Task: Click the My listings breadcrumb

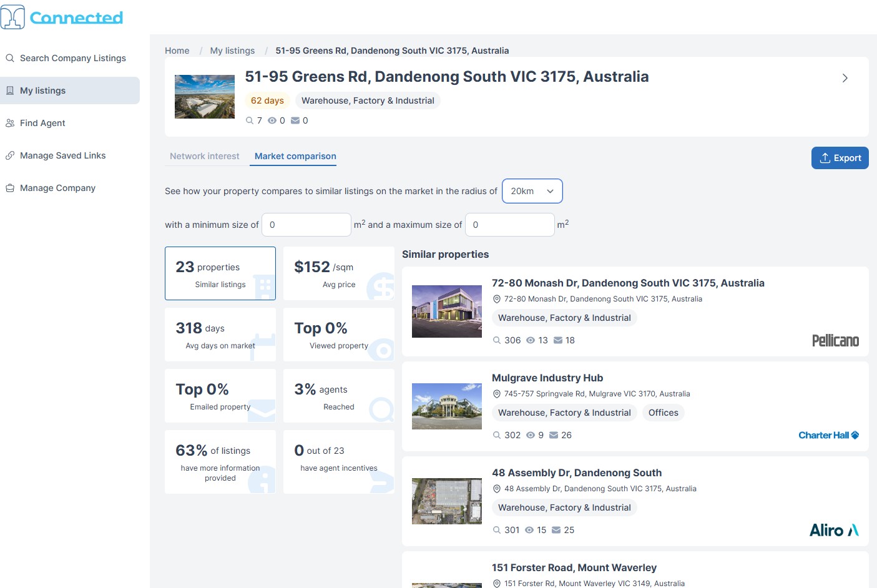Action: coord(232,50)
